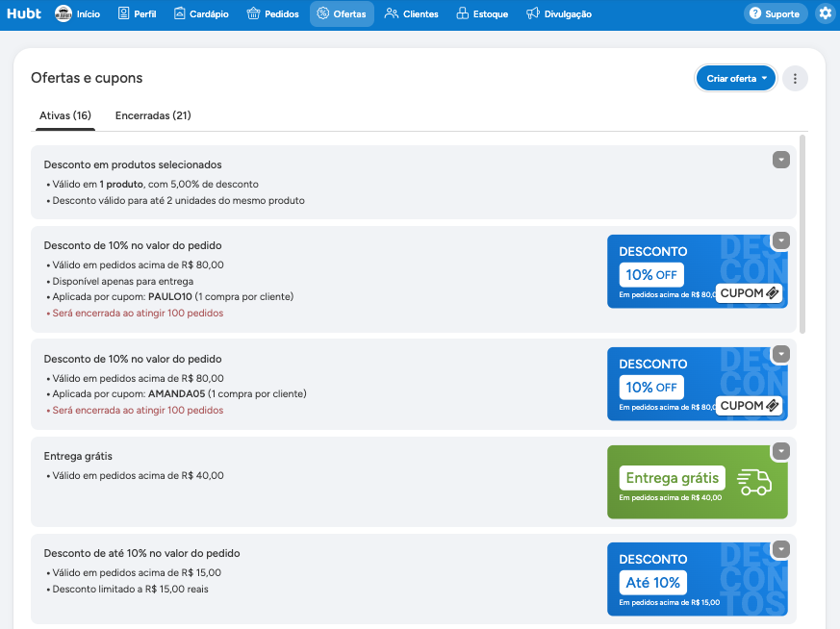The image size is (840, 629).
Task: Click the Estoque boxes icon
Action: coord(462,13)
